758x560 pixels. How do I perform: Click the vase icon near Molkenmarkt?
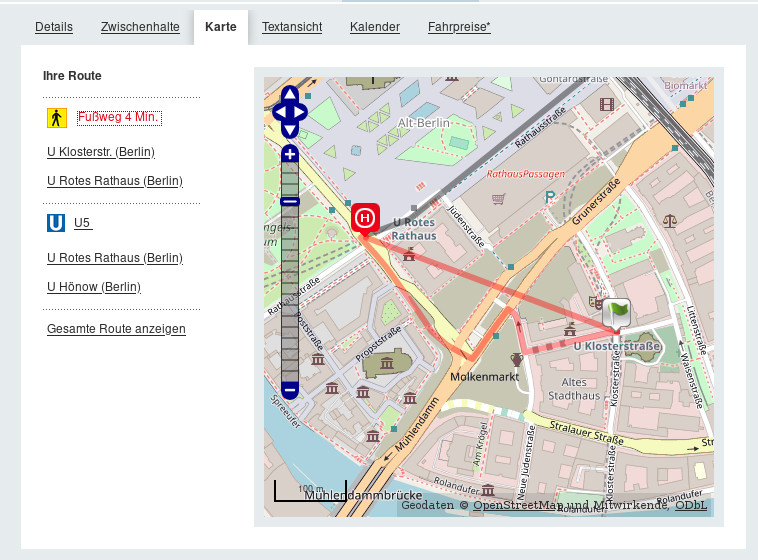tap(517, 359)
